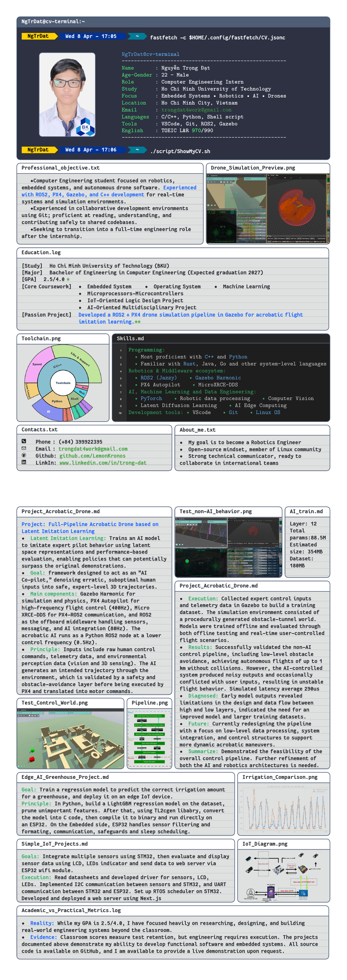Viewport: 347px width, 980px height.
Task: Open the trongdat4work@gmail.com link in Contacts.txt
Action: (93, 449)
